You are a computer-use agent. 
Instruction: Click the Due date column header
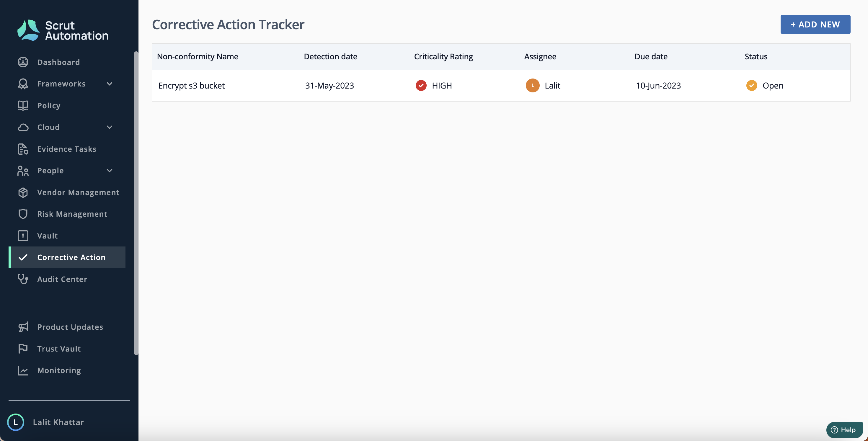[651, 57]
